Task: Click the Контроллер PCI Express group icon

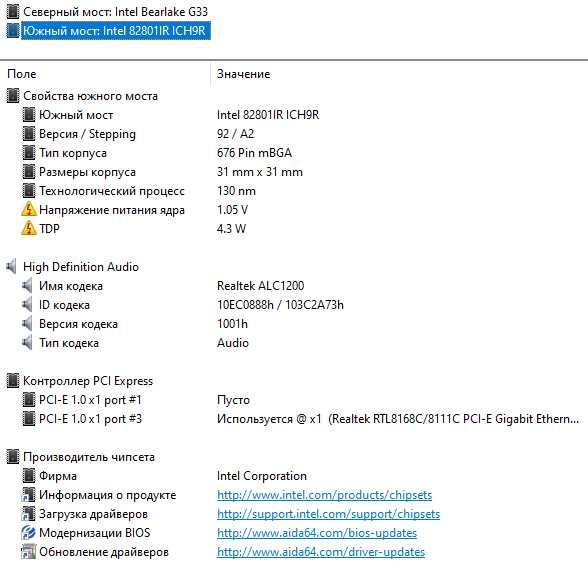Action: pyautogui.click(x=12, y=381)
